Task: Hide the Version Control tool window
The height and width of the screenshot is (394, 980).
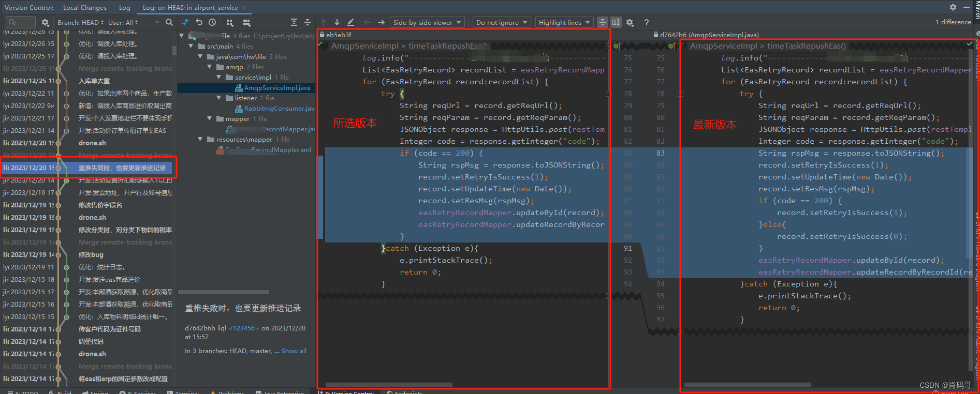Action: click(966, 7)
